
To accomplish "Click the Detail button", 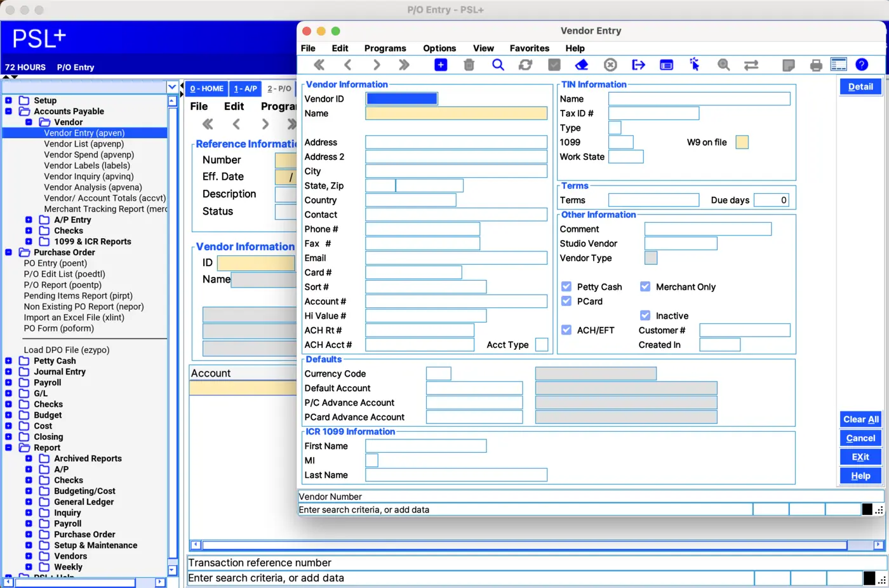I will click(x=860, y=87).
